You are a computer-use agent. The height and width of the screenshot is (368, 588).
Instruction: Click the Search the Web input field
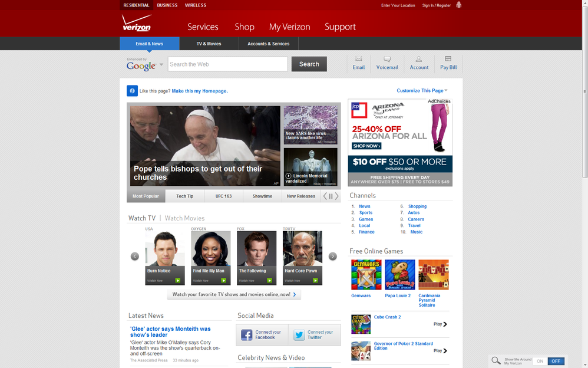227,64
